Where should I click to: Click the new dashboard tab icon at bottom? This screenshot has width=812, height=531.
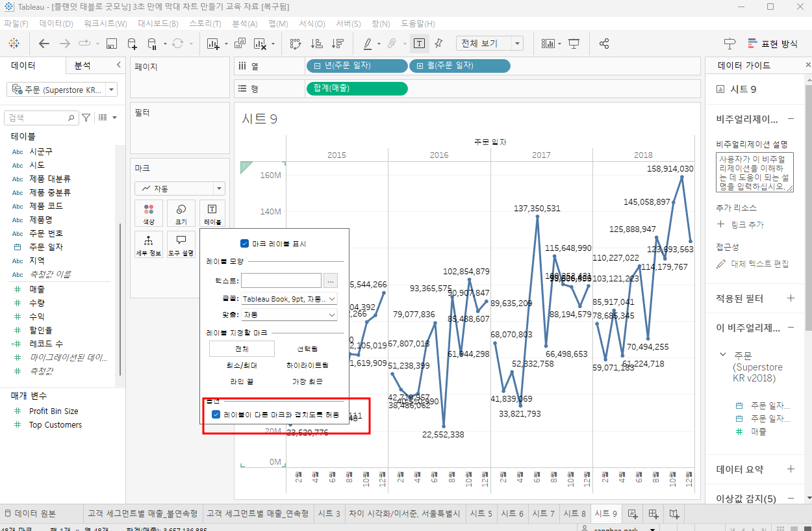(x=654, y=513)
